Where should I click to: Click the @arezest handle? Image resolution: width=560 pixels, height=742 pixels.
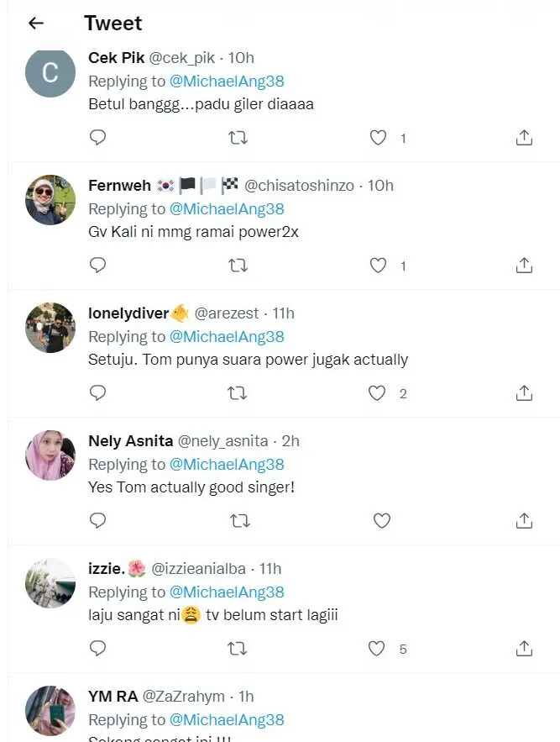pyautogui.click(x=226, y=313)
